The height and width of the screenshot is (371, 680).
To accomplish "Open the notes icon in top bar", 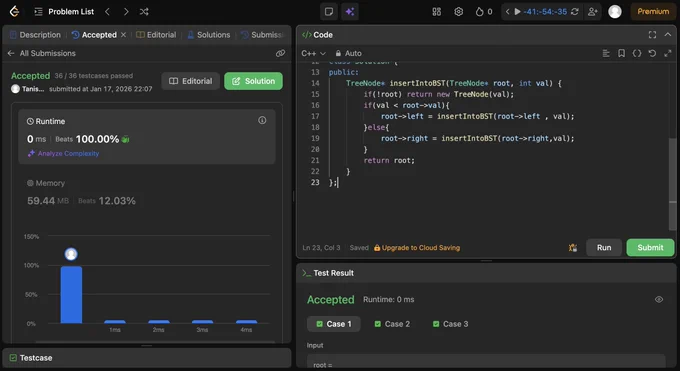I will click(329, 12).
